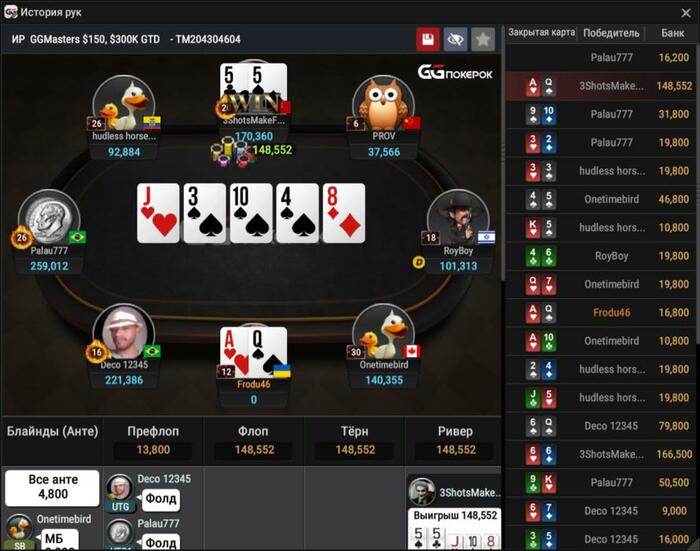Click Deco 12345's player photo avatar
700x551 pixels.
124,333
